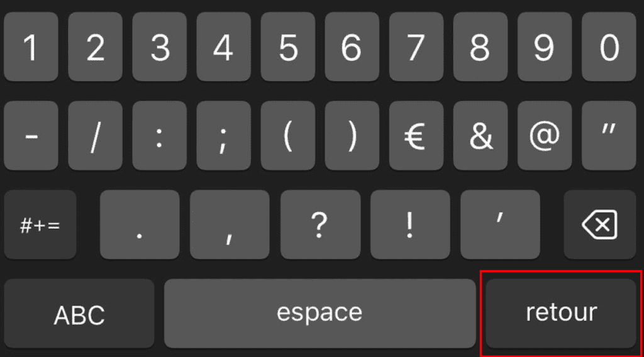Tap the exclamation mark key
Screen dimensions: 644x357
pyautogui.click(x=410, y=224)
